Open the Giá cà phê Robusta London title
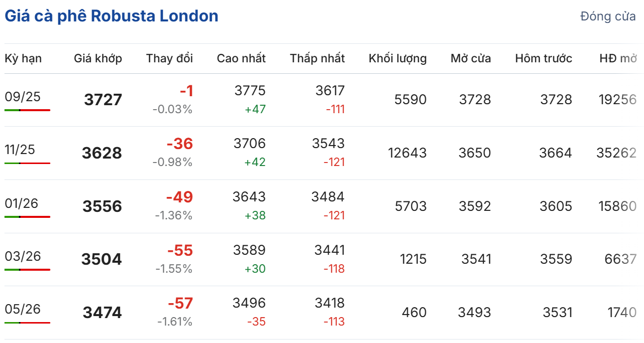The height and width of the screenshot is (343, 644). pyautogui.click(x=112, y=16)
